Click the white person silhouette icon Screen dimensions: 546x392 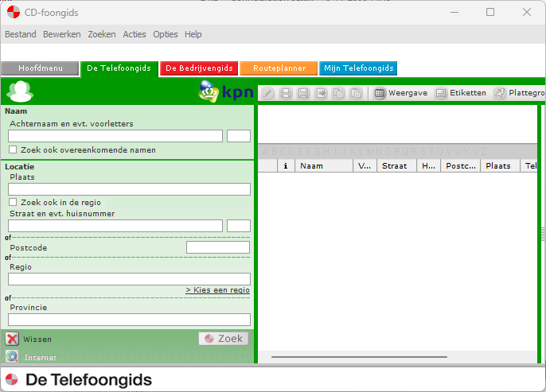pyautogui.click(x=20, y=91)
